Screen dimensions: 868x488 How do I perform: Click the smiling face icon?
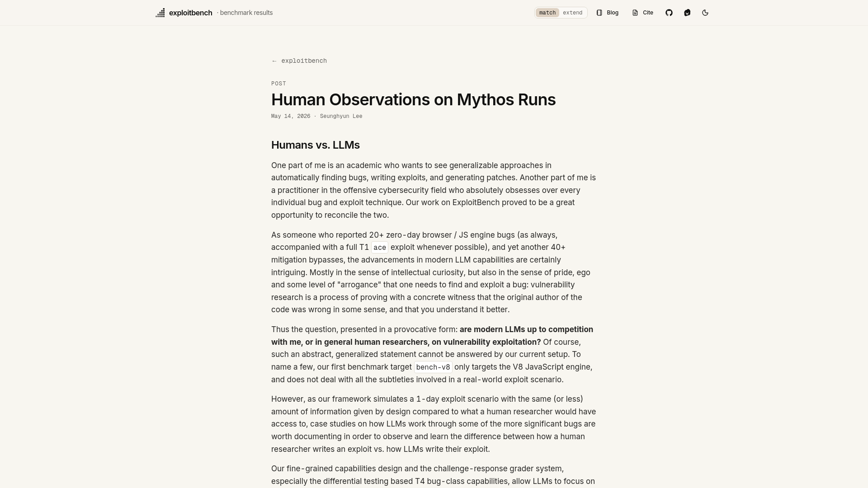pyautogui.click(x=687, y=13)
